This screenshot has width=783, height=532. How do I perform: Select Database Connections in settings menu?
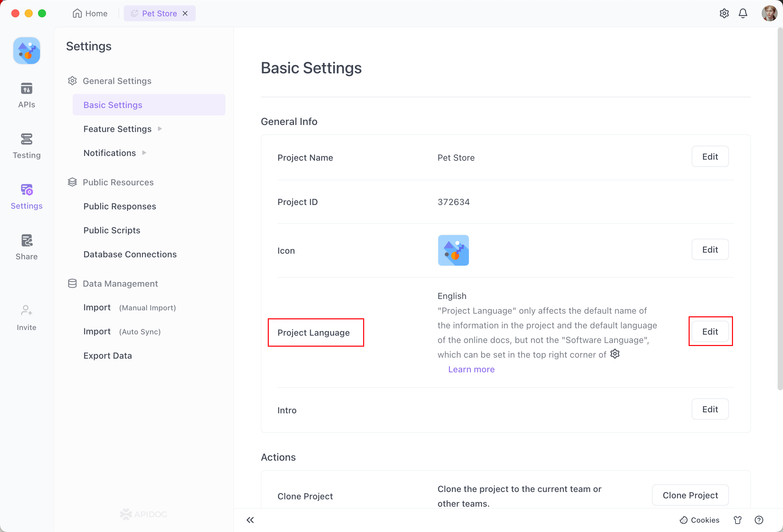pyautogui.click(x=130, y=254)
